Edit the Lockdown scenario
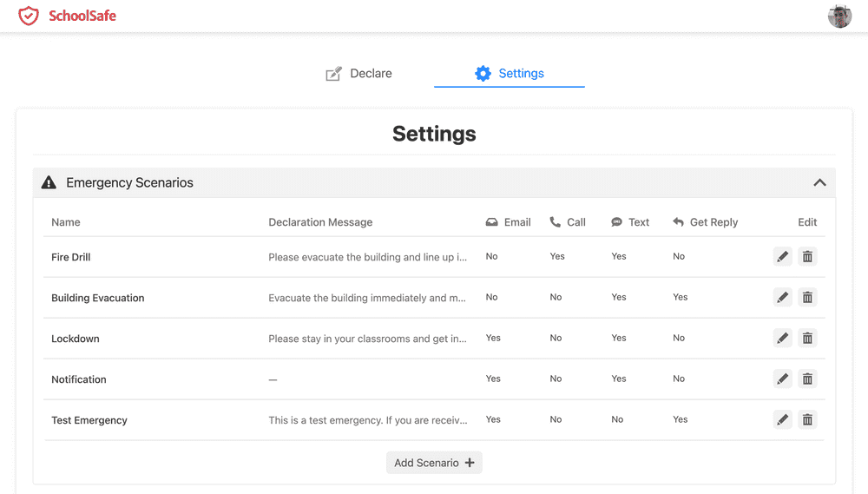Viewport: 868px width, 494px height. [x=782, y=339]
